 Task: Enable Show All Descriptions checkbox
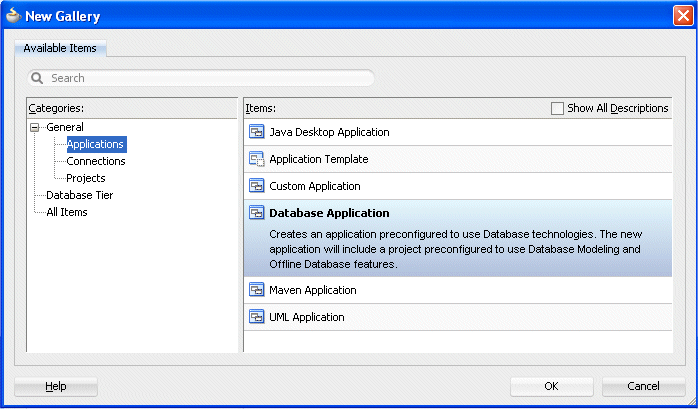point(557,108)
